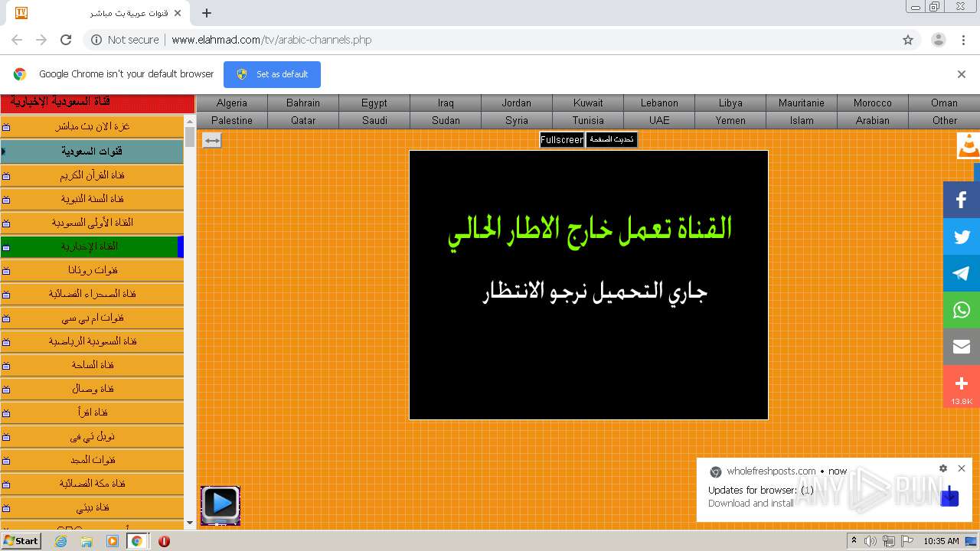Open the UAE tab
Screen dimensions: 980x551
point(659,120)
